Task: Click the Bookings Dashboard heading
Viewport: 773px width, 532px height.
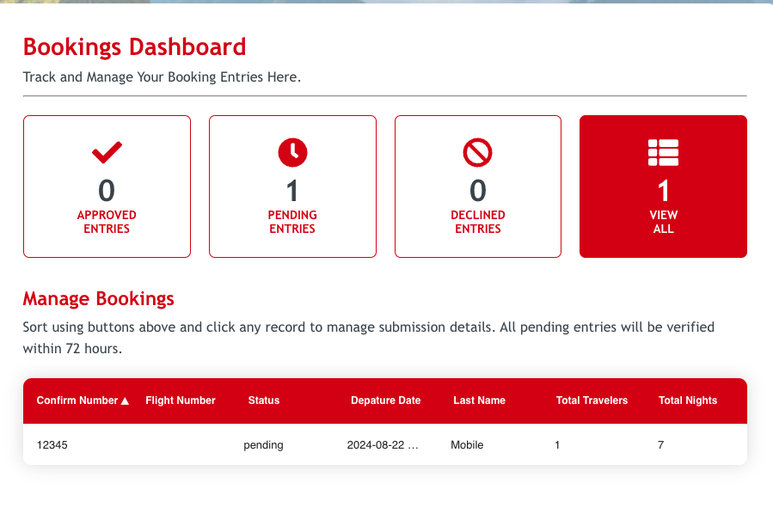Action: [135, 47]
